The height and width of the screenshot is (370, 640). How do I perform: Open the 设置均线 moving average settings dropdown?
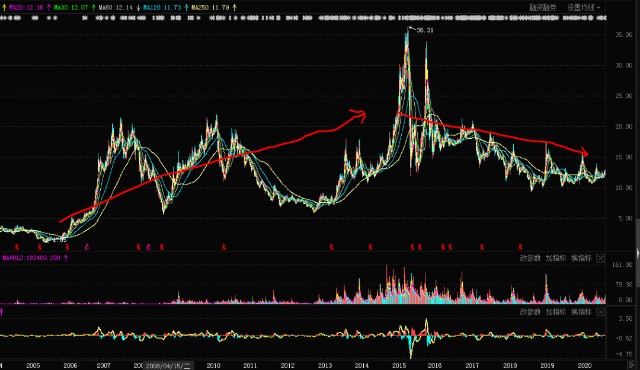tap(583, 7)
